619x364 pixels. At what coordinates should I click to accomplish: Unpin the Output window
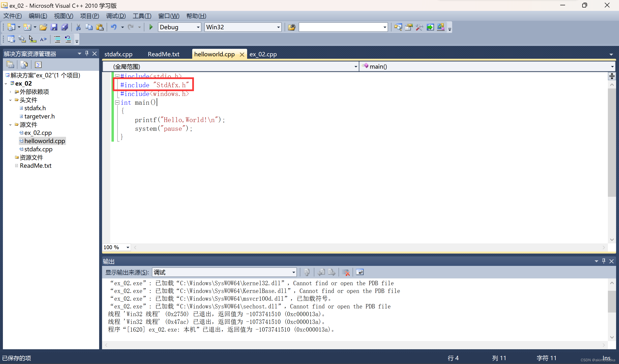604,261
